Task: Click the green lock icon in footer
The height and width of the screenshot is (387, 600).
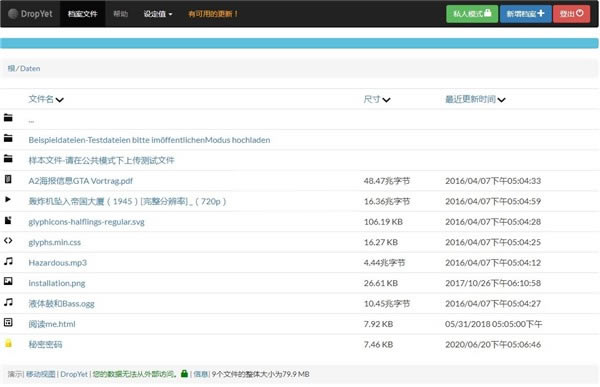Action: click(x=184, y=373)
